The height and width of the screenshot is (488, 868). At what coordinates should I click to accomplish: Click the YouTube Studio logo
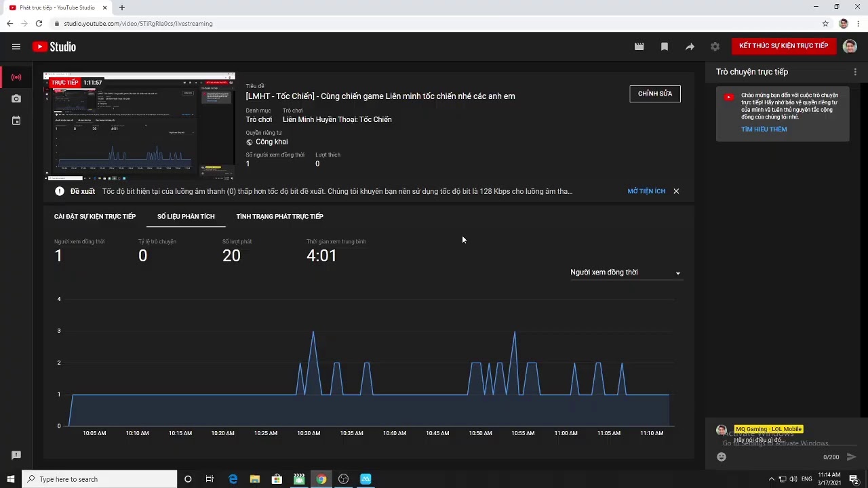click(54, 47)
